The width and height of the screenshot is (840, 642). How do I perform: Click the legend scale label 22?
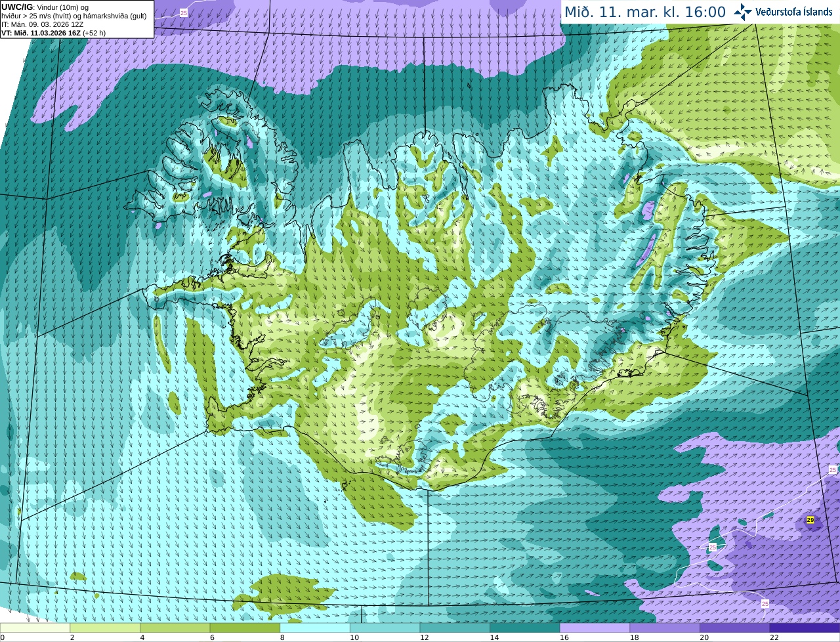pyautogui.click(x=774, y=637)
